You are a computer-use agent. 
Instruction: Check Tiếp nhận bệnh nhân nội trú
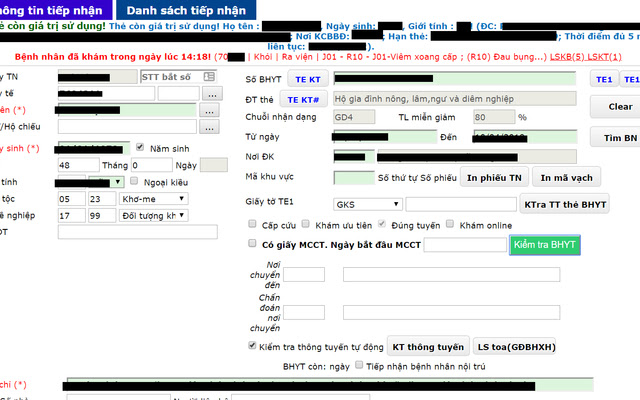pyautogui.click(x=359, y=364)
